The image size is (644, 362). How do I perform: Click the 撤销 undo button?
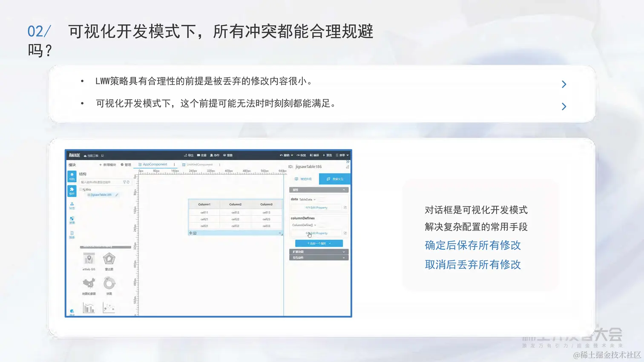point(285,155)
